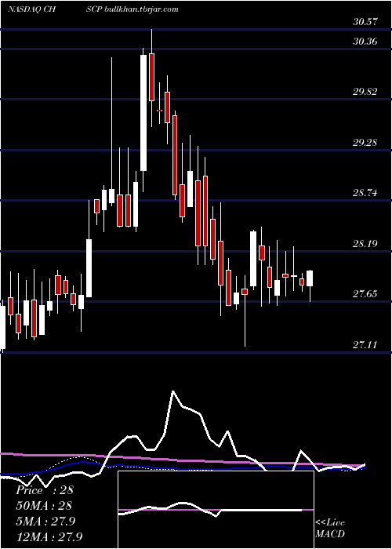
Task: Click the 12MA : 27.9 readout
Action: tap(49, 536)
